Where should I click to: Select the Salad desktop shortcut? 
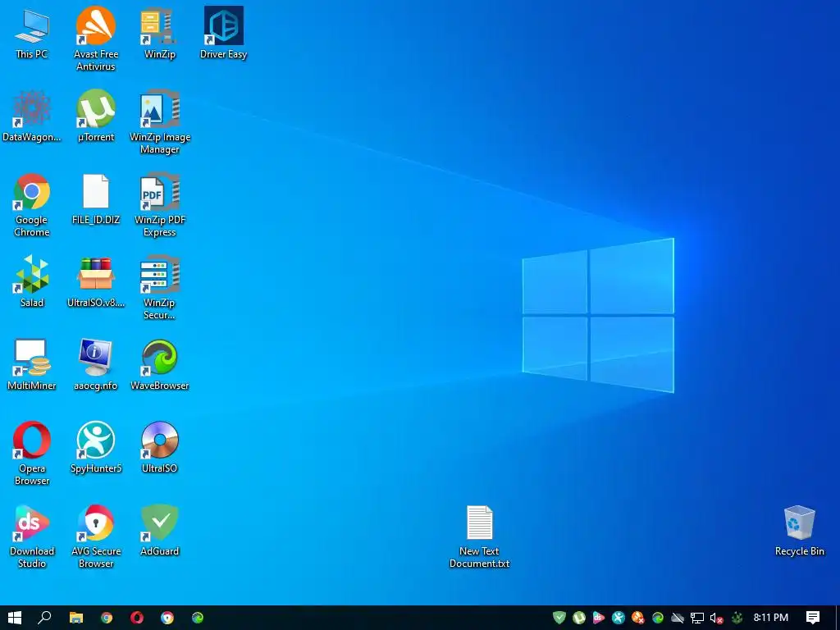point(32,282)
